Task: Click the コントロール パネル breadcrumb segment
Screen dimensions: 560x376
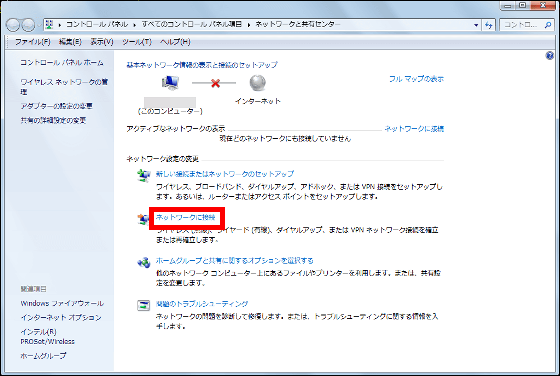Action: coord(97,24)
